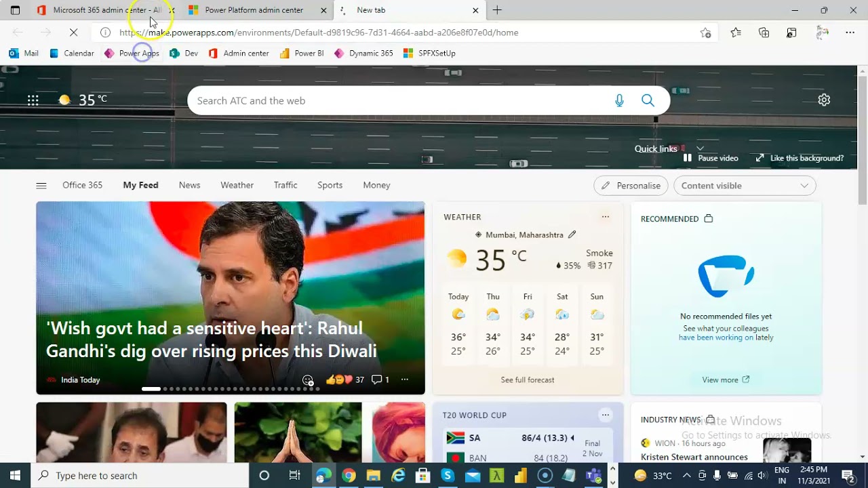Image resolution: width=868 pixels, height=488 pixels.
Task: Close the New tab tab
Action: tap(475, 10)
